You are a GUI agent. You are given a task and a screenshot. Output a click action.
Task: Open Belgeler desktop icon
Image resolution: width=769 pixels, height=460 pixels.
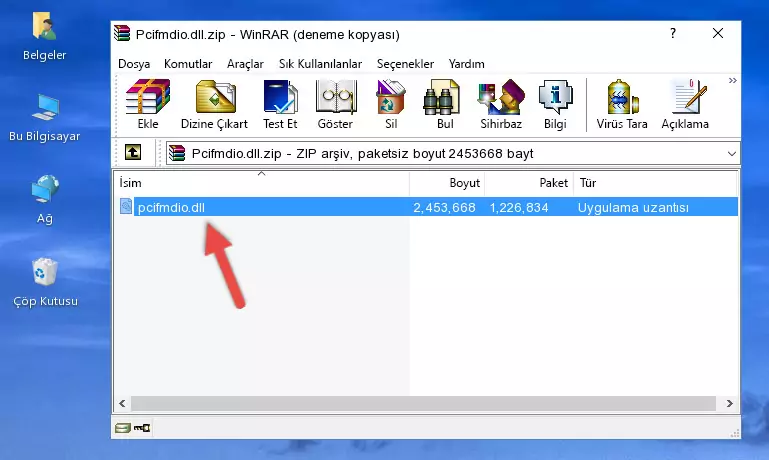click(x=44, y=37)
